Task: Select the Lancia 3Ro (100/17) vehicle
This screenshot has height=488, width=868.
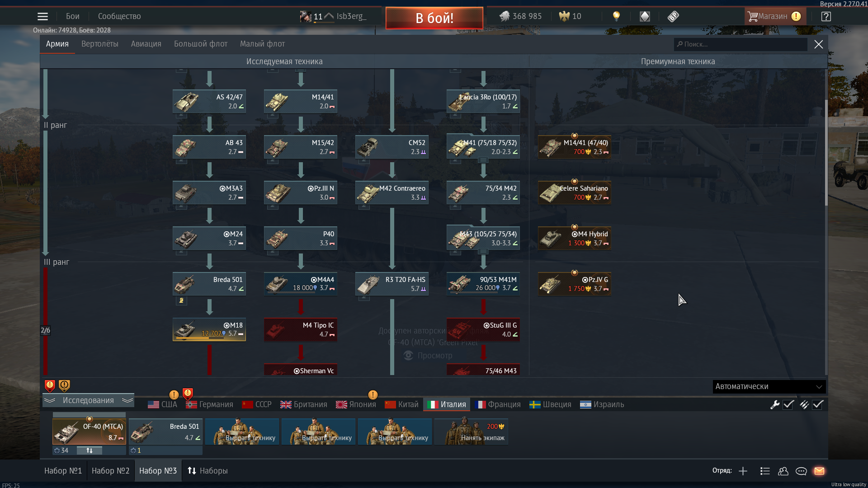Action: point(483,101)
